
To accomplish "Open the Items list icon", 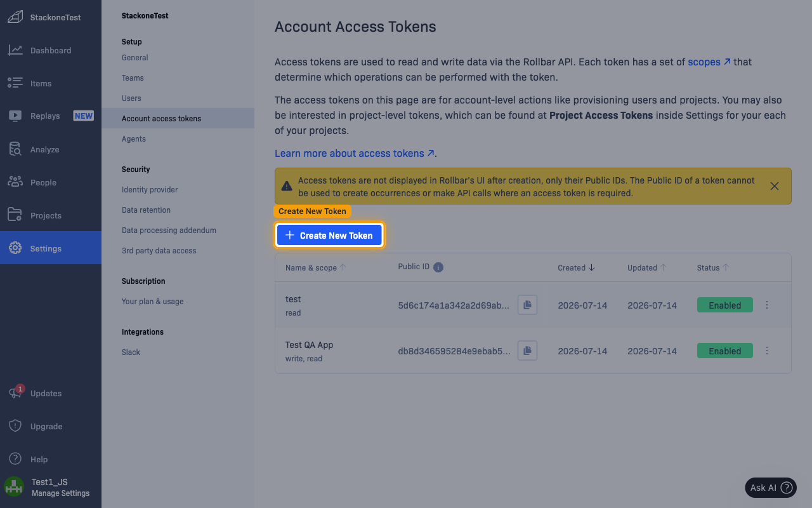I will point(15,83).
